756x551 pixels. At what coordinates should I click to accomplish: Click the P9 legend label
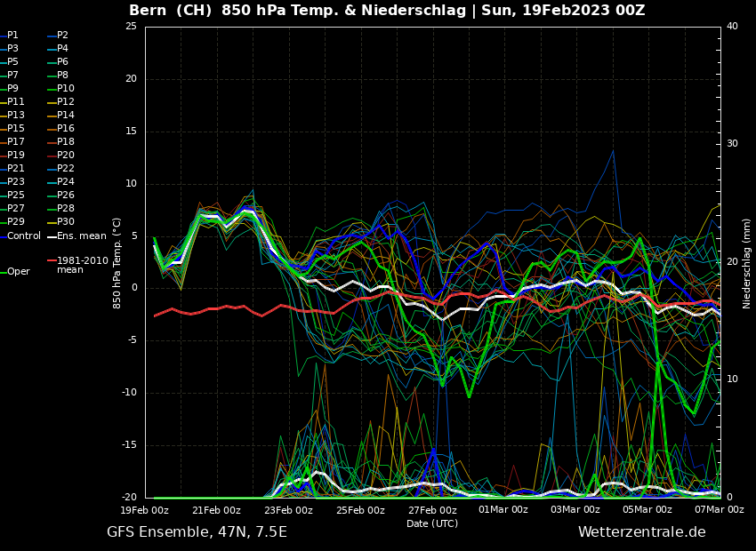click(12, 89)
